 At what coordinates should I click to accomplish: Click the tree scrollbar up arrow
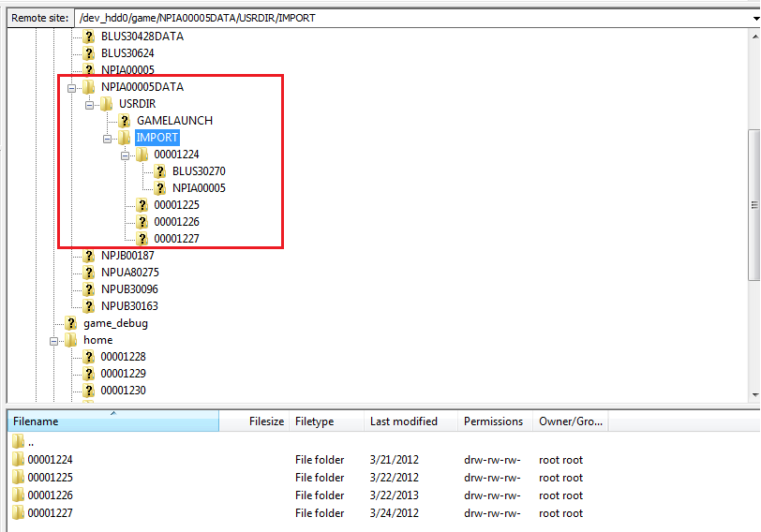point(755,36)
